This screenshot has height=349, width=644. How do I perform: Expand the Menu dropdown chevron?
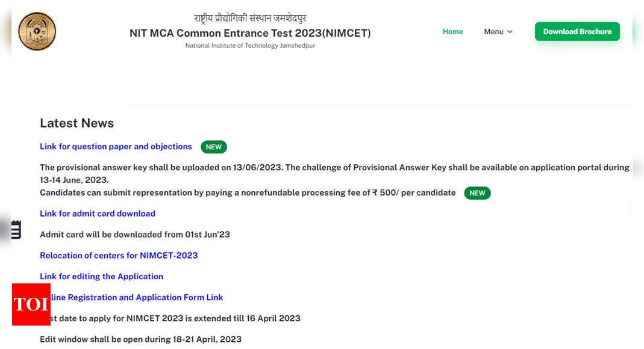[x=510, y=31]
